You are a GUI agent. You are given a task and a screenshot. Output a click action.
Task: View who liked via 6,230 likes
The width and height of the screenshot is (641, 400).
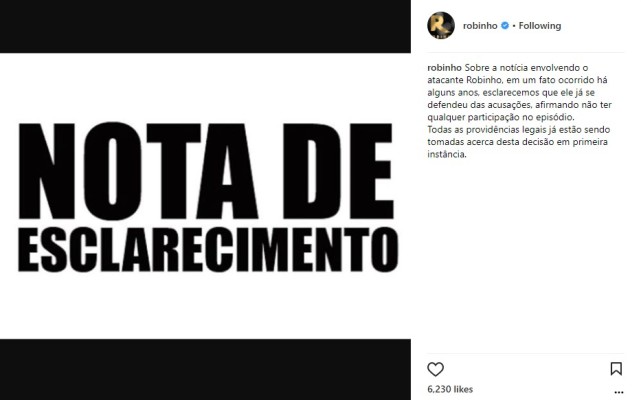(x=450, y=389)
